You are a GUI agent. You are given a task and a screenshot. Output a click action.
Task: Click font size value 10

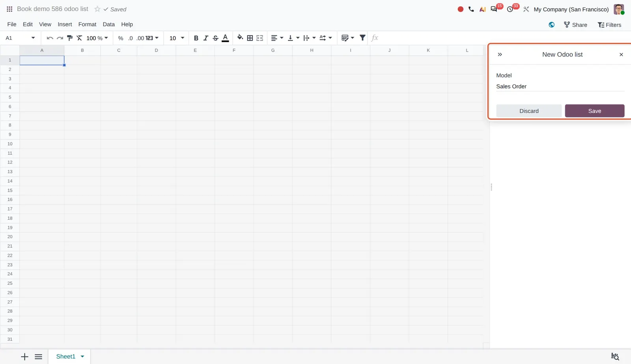click(173, 38)
